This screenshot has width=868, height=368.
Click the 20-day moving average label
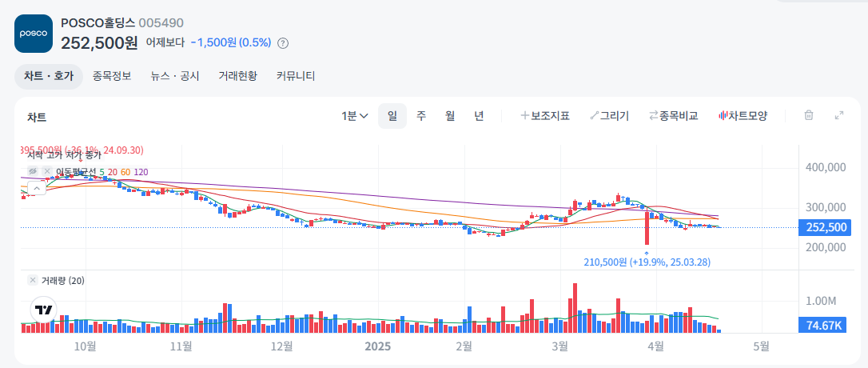tap(113, 172)
